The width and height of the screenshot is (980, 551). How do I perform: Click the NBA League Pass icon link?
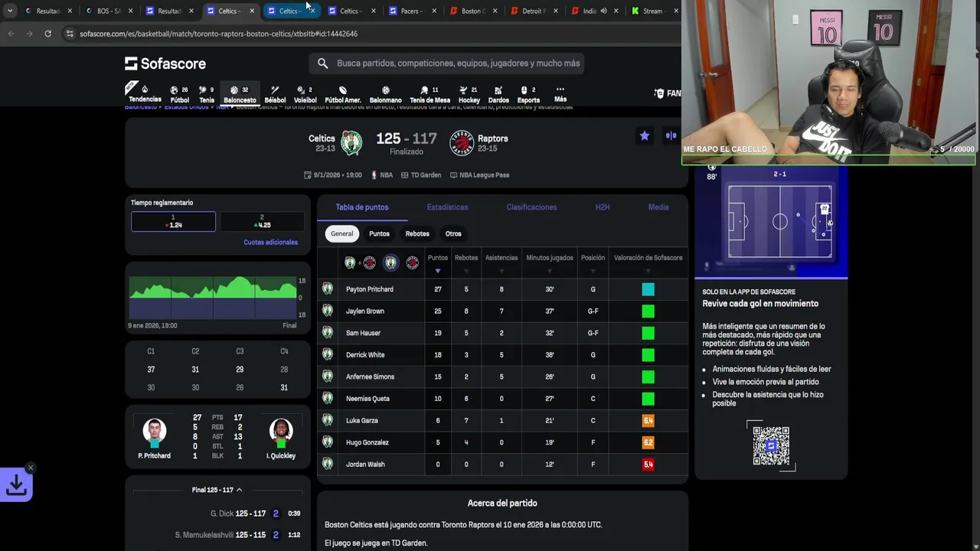[480, 175]
